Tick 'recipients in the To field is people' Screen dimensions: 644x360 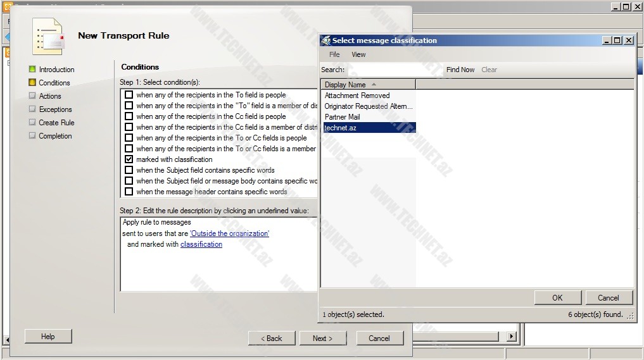click(129, 95)
